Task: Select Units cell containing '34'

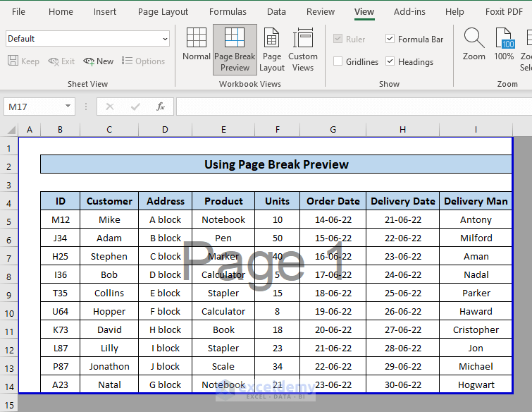Action: 277,366
